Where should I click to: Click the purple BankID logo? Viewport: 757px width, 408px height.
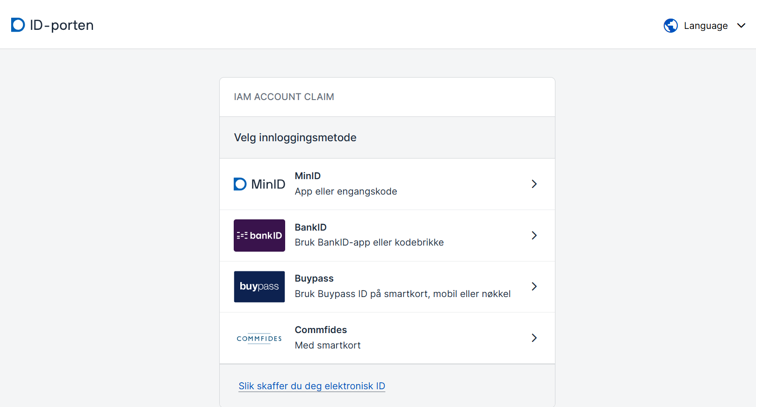point(259,235)
